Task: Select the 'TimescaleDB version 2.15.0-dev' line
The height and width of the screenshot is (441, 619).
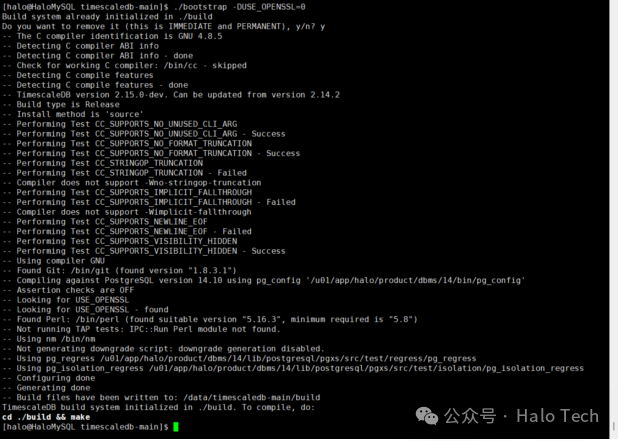Action: coord(171,95)
